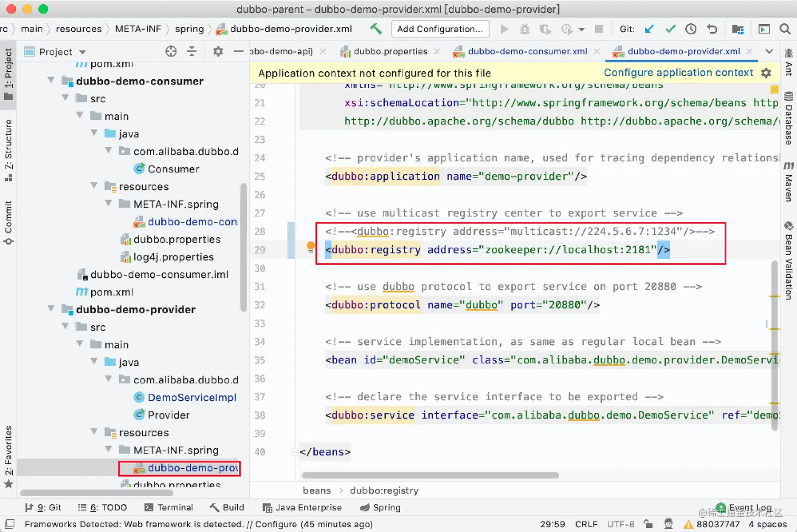This screenshot has width=797, height=532.
Task: Click the Run play button in toolbar
Action: (x=504, y=29)
